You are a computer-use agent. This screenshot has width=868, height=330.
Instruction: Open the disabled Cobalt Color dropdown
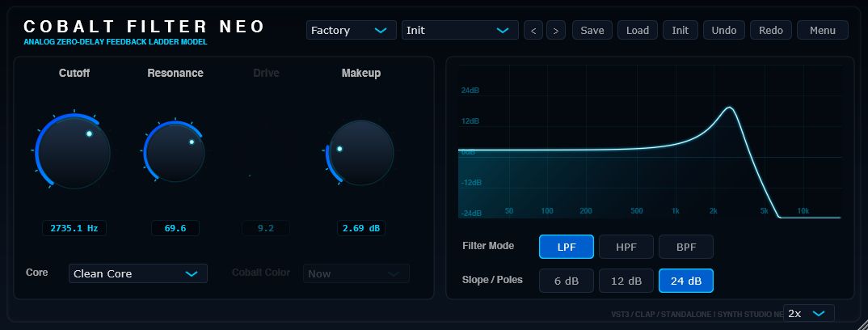coord(356,273)
